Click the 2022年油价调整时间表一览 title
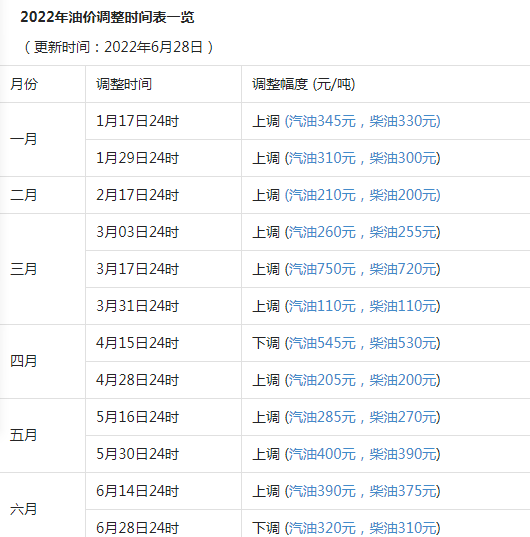Image resolution: width=530 pixels, height=537 pixels. [107, 17]
